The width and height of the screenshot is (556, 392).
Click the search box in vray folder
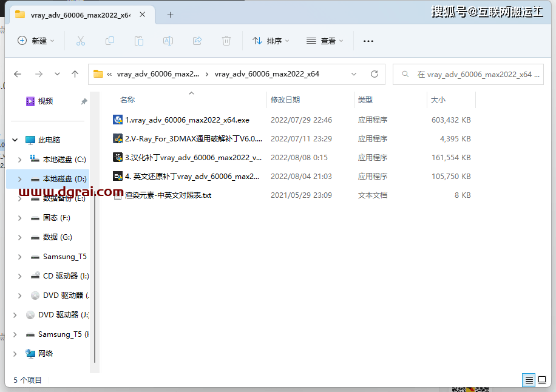(468, 75)
